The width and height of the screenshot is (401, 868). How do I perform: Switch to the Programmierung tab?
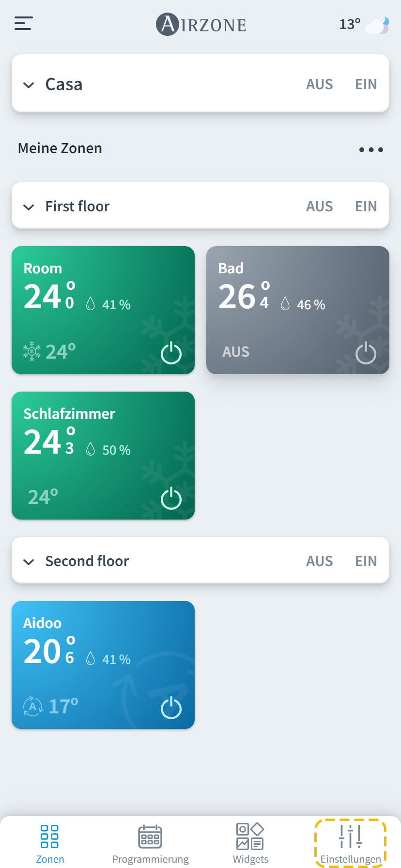click(x=150, y=844)
